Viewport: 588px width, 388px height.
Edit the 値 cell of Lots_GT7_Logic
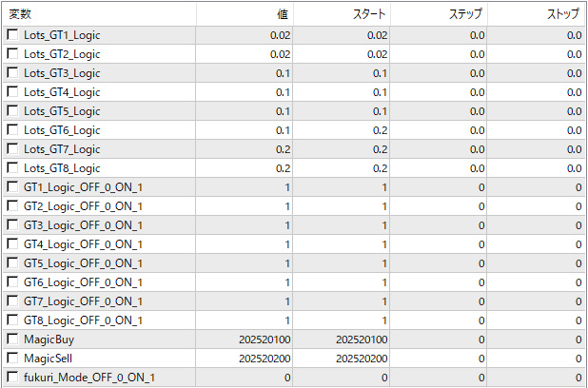click(x=245, y=149)
